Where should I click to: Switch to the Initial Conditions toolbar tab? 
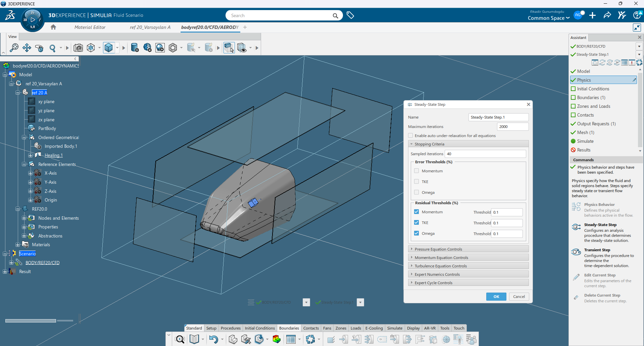click(x=260, y=328)
